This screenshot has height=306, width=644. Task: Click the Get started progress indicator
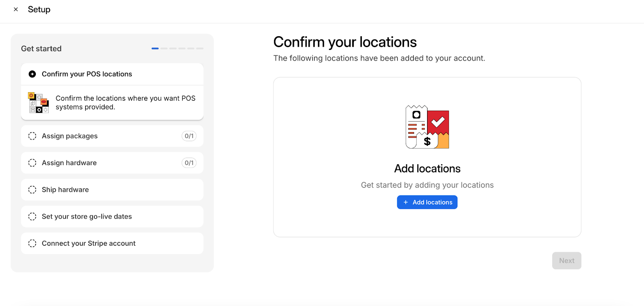pos(177,48)
